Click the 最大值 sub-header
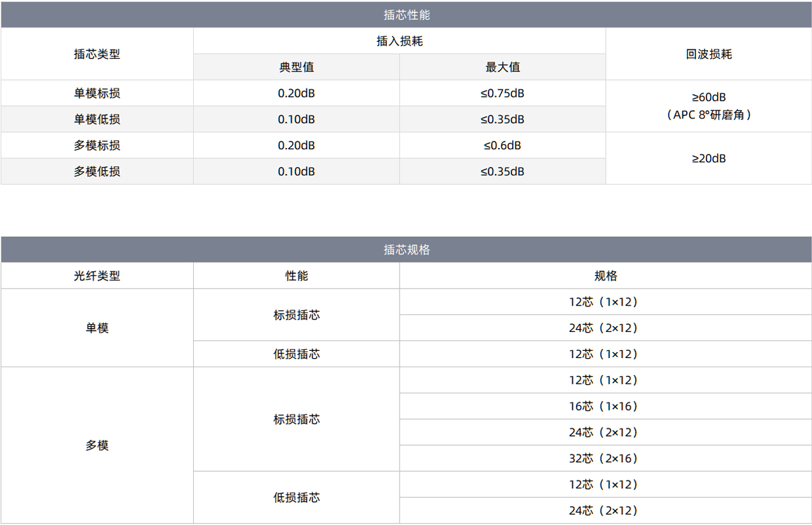 [x=502, y=67]
